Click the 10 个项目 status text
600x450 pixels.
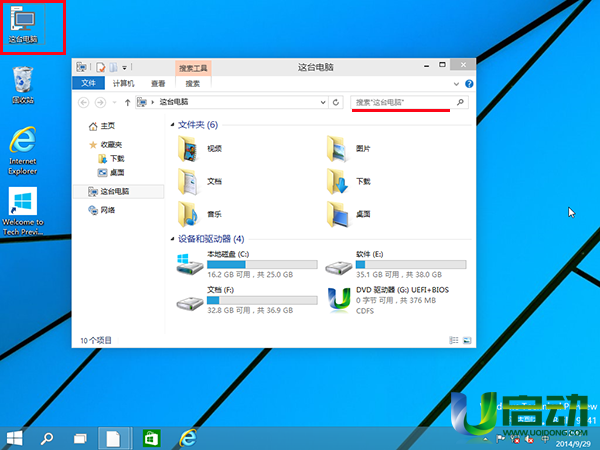(96, 341)
